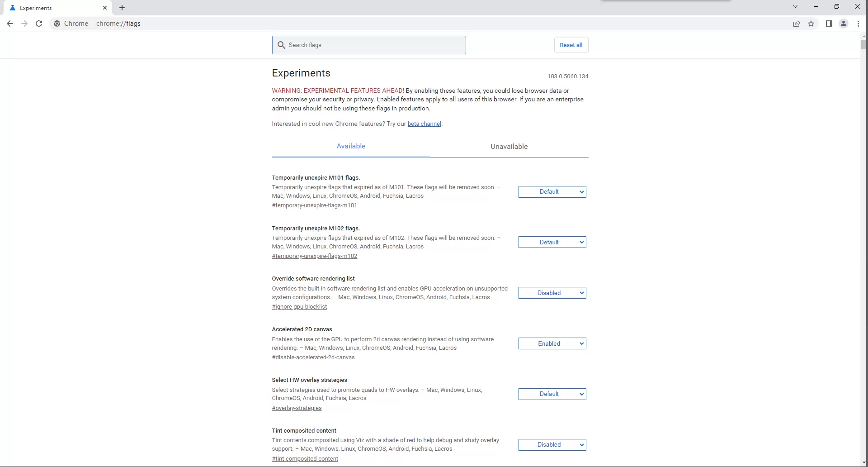Click the Tint composited content flag title

[x=304, y=431]
